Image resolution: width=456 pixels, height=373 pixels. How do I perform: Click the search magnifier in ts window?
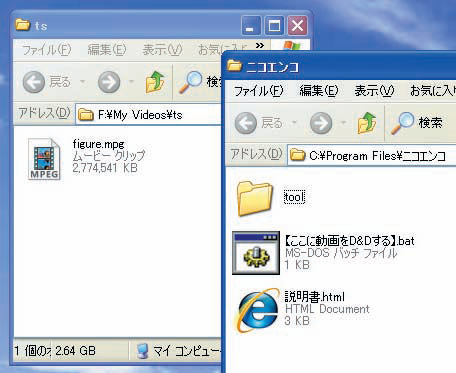click(x=191, y=82)
